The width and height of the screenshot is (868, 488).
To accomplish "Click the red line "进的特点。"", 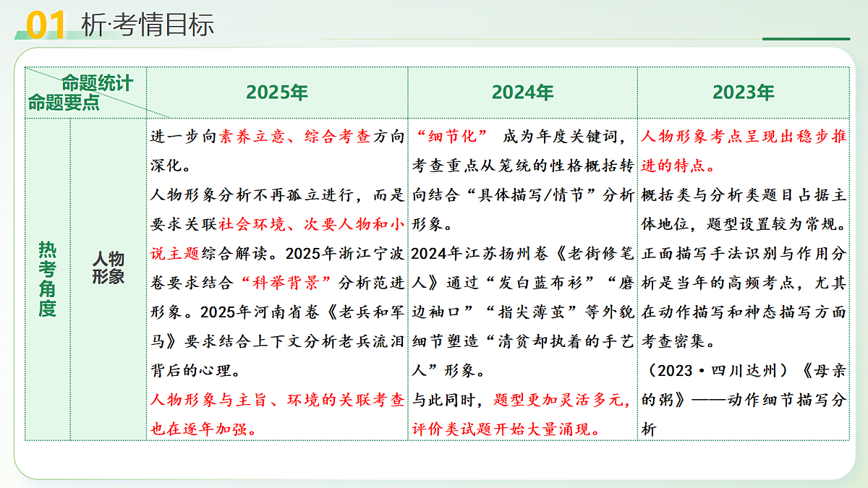I will (x=678, y=166).
